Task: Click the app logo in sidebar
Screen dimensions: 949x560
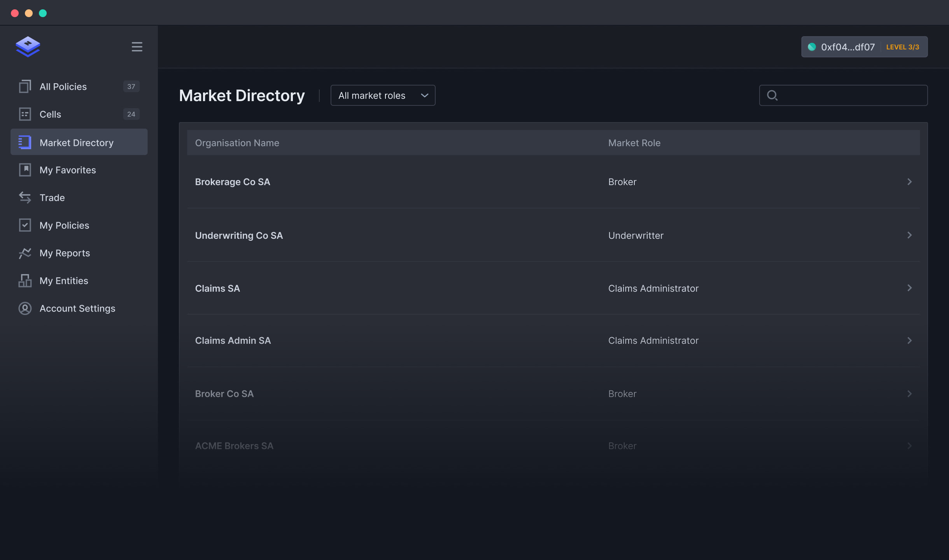Action: [x=28, y=47]
